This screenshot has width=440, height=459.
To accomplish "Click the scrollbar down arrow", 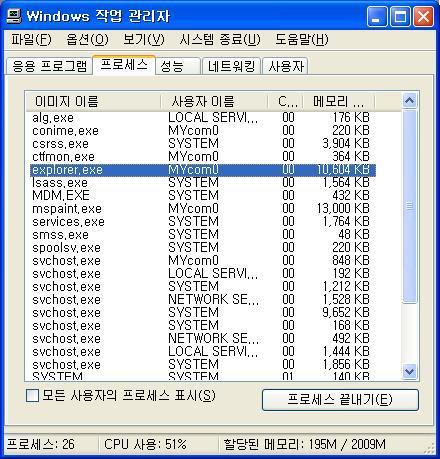I will pyautogui.click(x=410, y=371).
